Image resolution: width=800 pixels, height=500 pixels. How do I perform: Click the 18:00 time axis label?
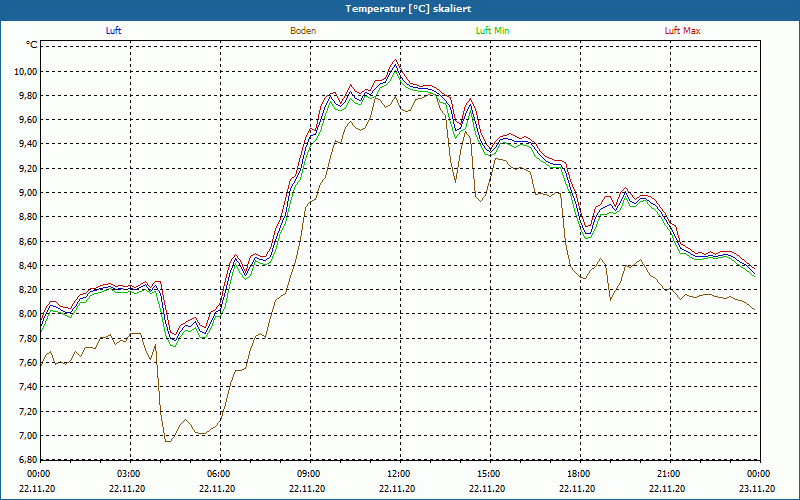578,474
